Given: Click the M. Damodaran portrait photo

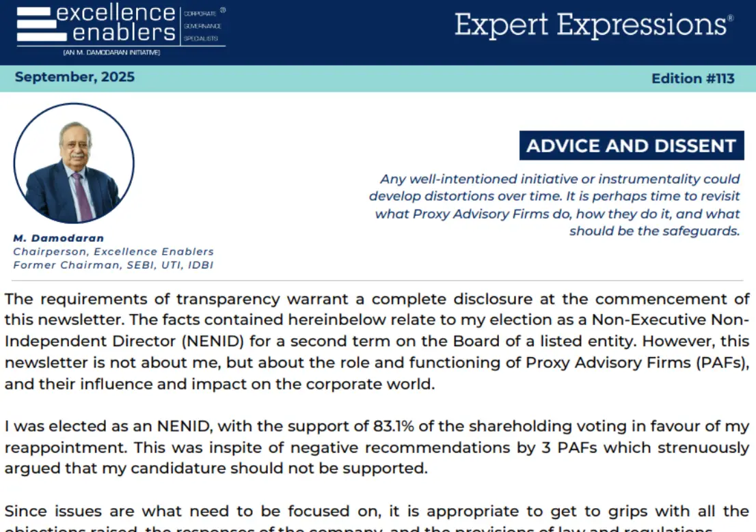Looking at the screenshot, I should click(x=74, y=164).
